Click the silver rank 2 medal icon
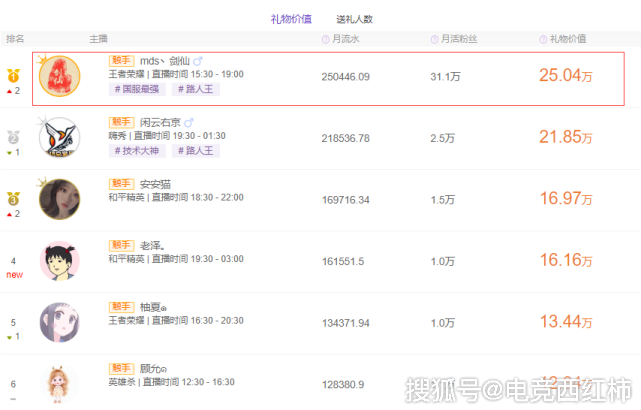 (x=13, y=137)
